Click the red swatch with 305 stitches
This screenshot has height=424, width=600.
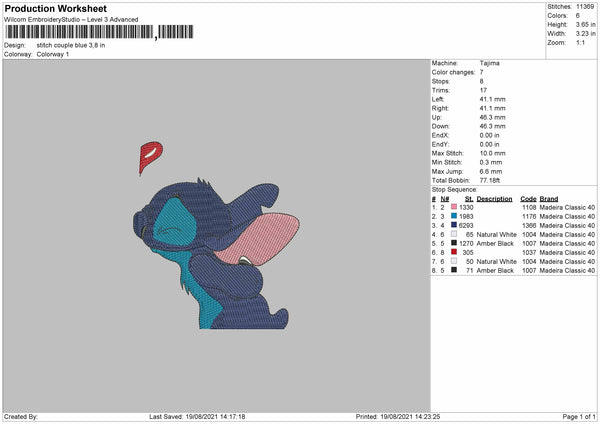click(454, 252)
